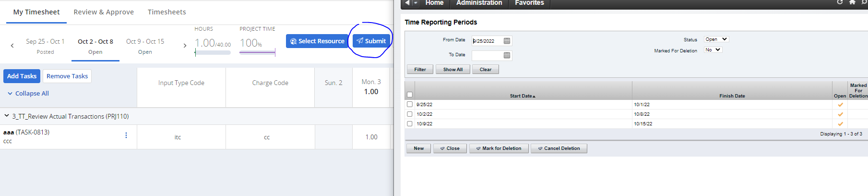Open the To Date calendar picker
This screenshot has height=196, width=868.
(x=507, y=56)
